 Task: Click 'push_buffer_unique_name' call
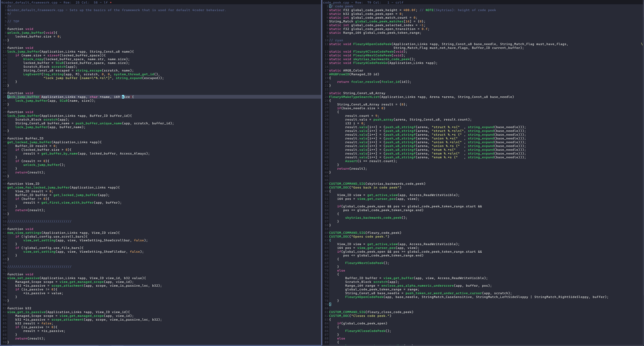(x=99, y=123)
